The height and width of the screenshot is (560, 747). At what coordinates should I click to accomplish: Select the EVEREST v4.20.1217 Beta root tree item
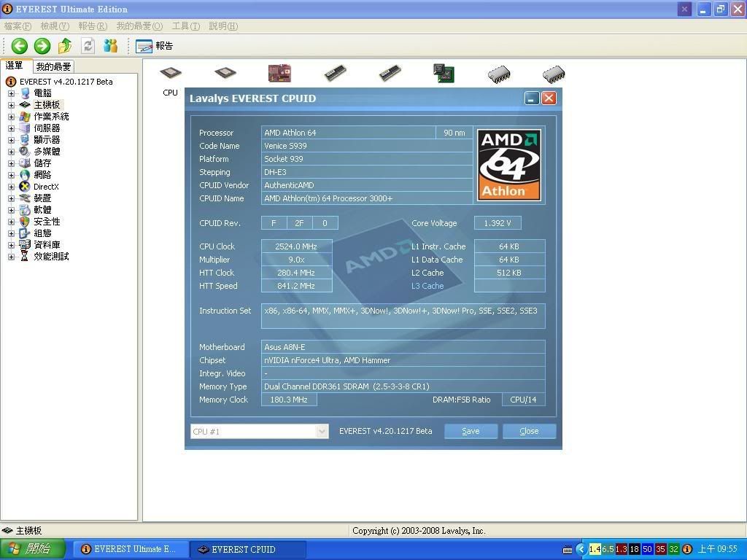66,82
